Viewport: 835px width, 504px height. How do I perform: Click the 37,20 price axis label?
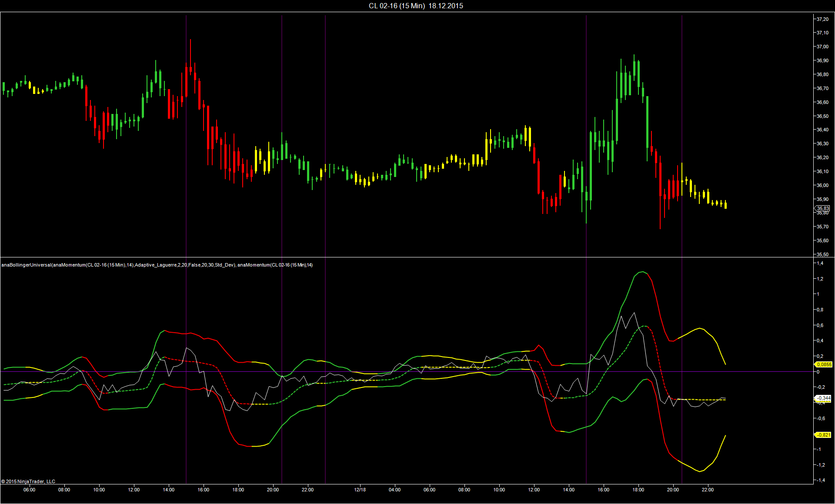pos(822,19)
